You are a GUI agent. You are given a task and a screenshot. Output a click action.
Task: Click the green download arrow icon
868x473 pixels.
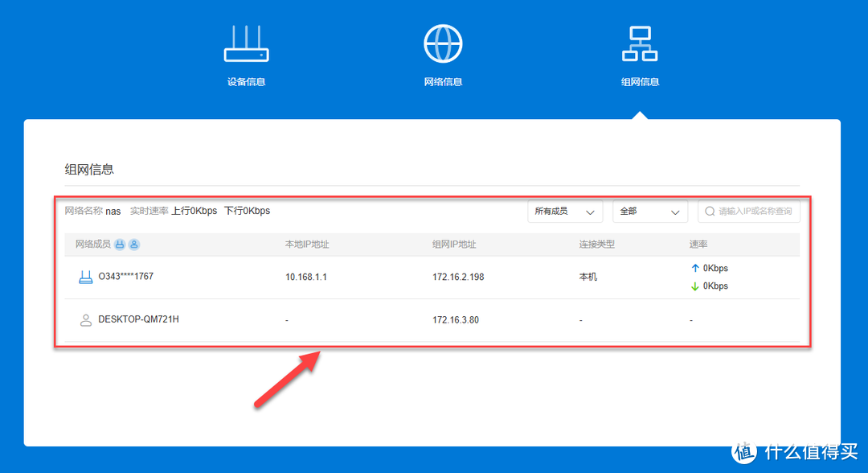695,286
